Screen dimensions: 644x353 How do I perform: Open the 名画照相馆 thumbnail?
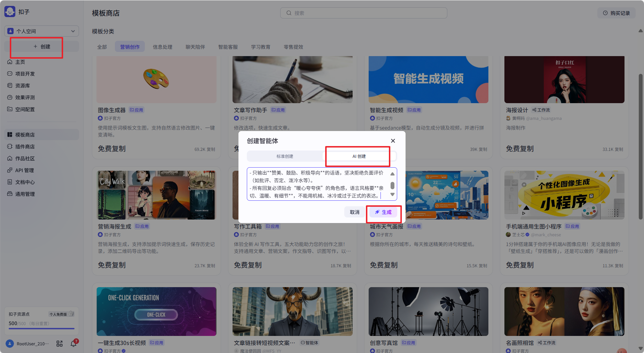(x=564, y=312)
